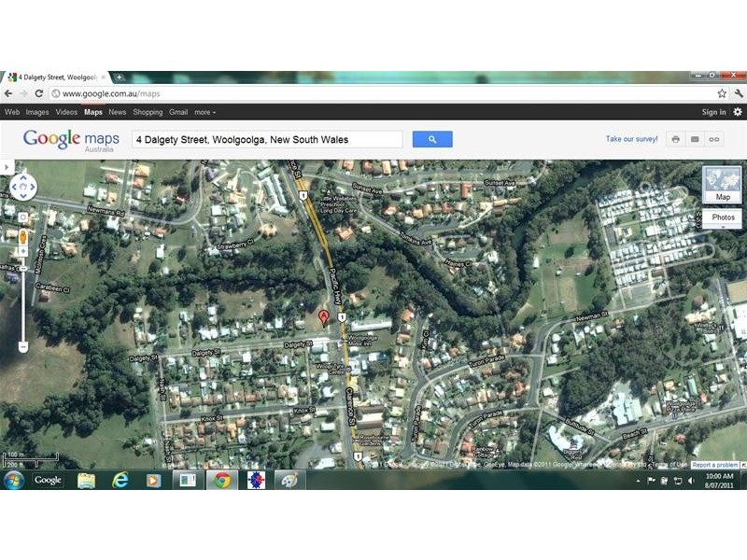
Task: Click the Report a problem link
Action: tap(715, 465)
